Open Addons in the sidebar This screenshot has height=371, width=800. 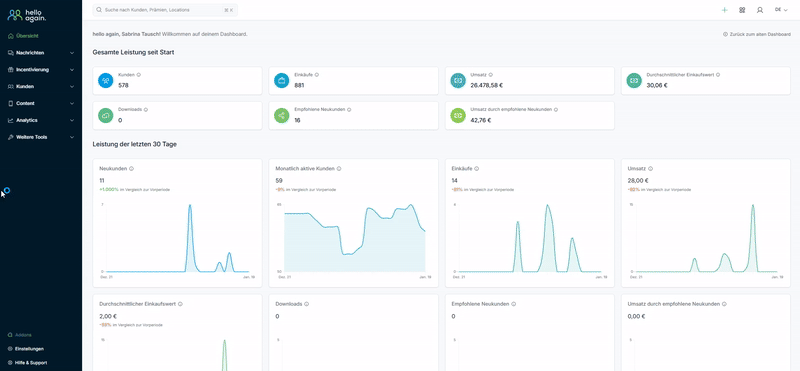(19, 335)
